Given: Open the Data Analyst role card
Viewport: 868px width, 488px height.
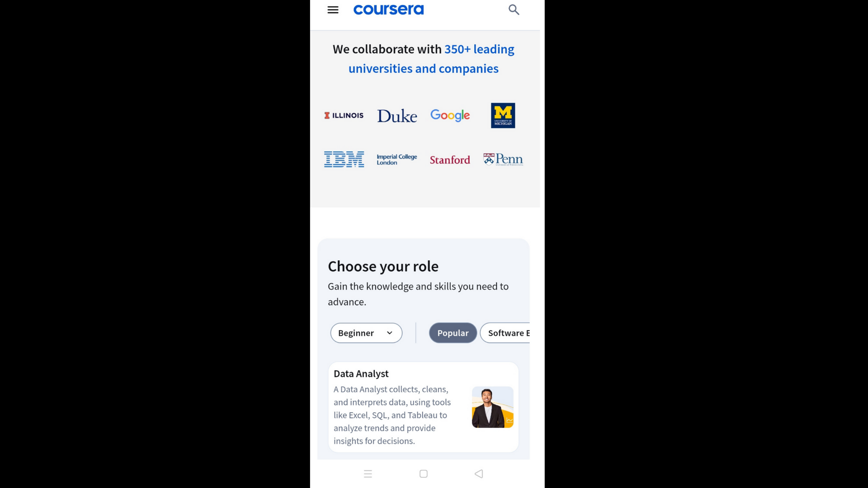Looking at the screenshot, I should pyautogui.click(x=424, y=407).
